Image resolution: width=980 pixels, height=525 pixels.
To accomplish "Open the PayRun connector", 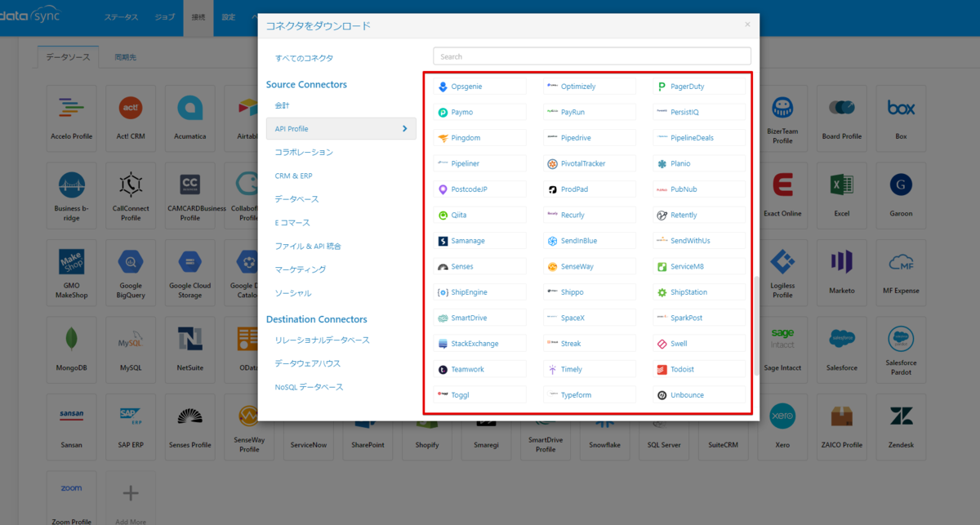I will (x=589, y=112).
